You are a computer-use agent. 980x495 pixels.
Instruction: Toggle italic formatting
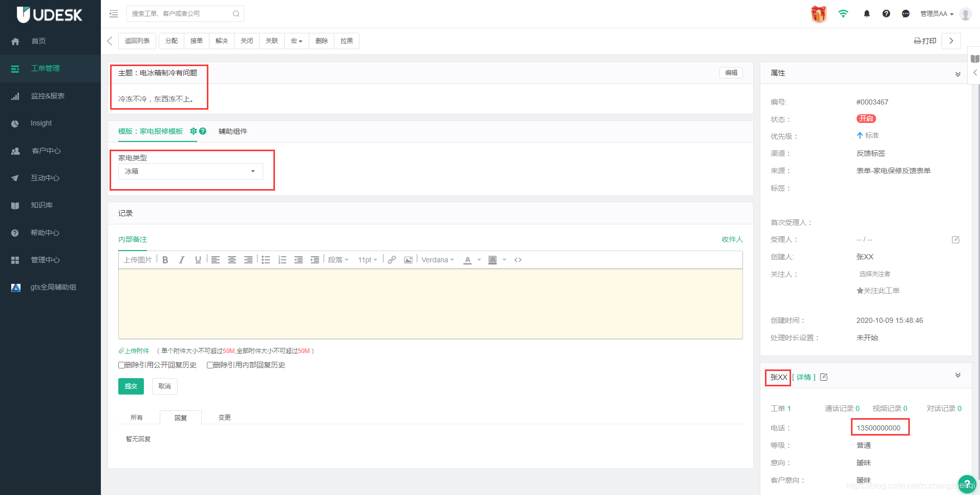pos(182,260)
